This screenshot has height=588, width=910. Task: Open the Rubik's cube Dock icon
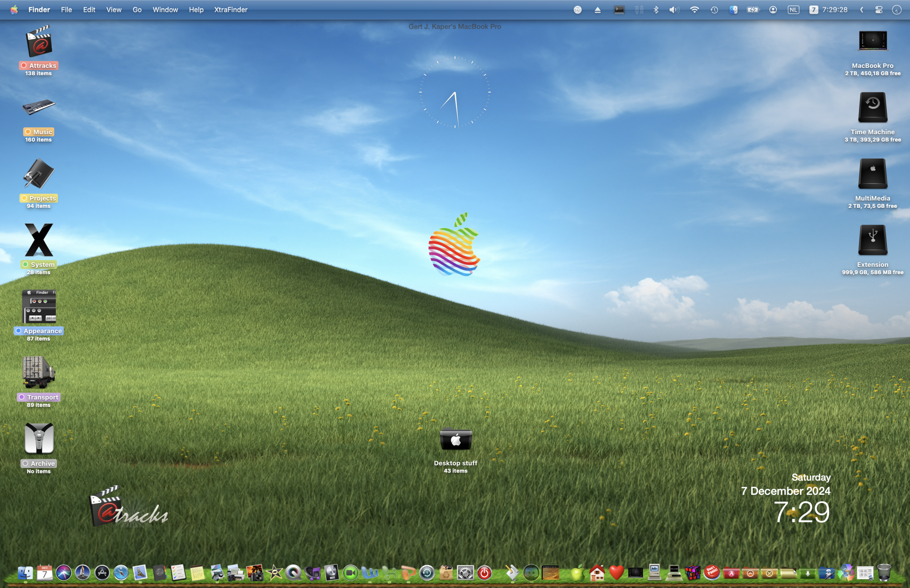pyautogui.click(x=693, y=573)
